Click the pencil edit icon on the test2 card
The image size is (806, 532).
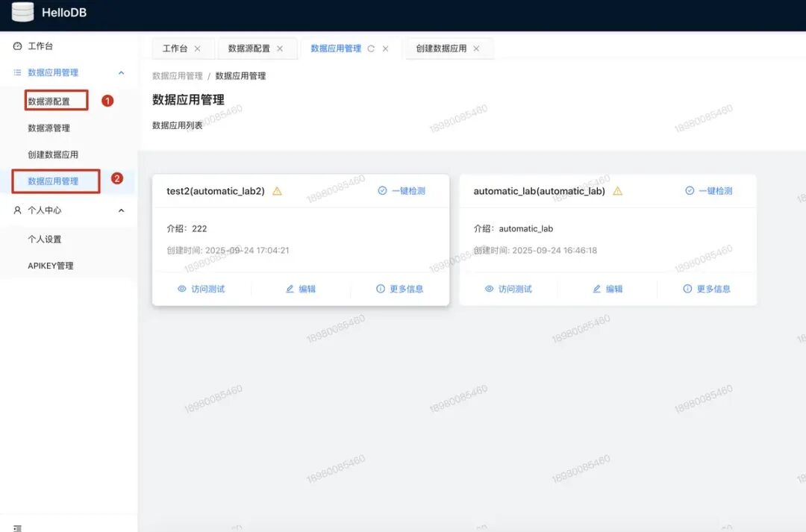(290, 289)
